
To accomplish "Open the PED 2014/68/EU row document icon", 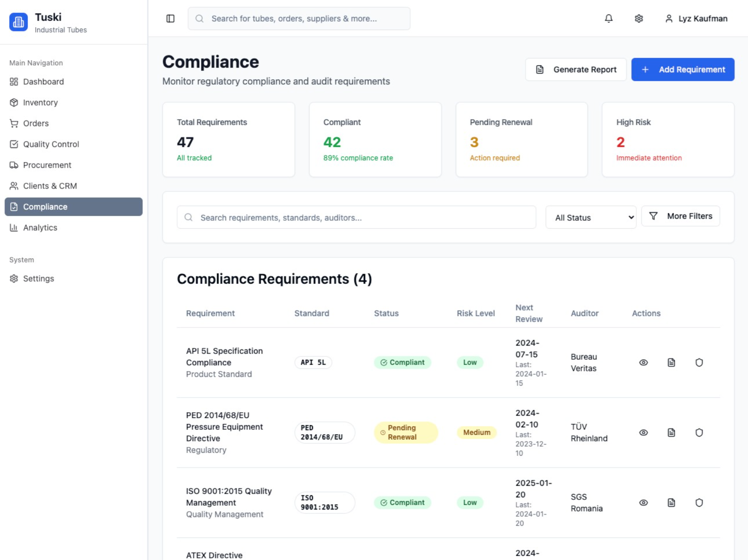I will (671, 432).
